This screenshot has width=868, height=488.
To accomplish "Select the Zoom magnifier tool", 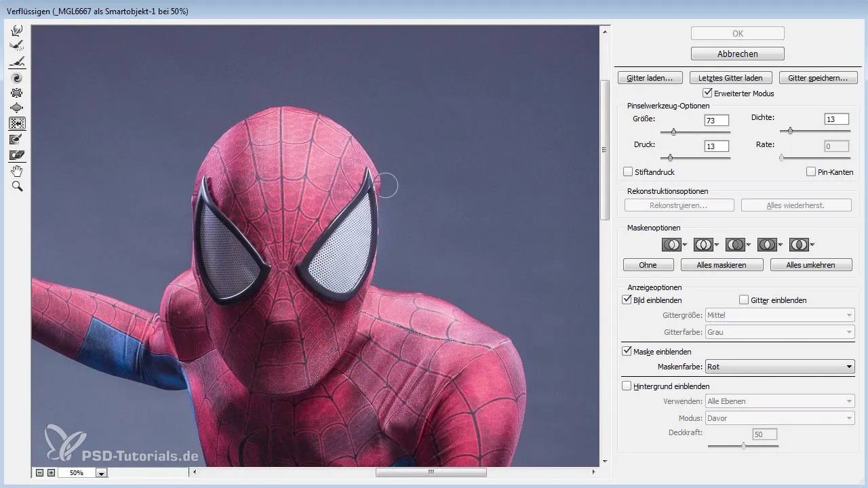I will click(x=18, y=186).
